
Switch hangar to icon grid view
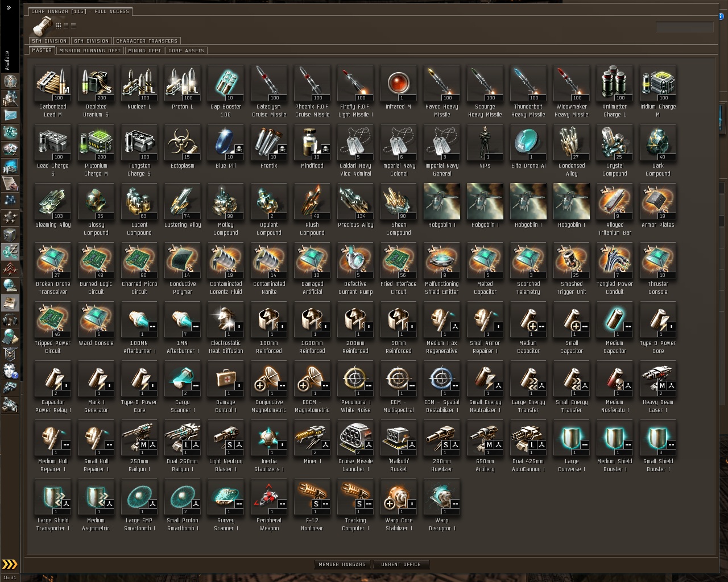[x=58, y=26]
